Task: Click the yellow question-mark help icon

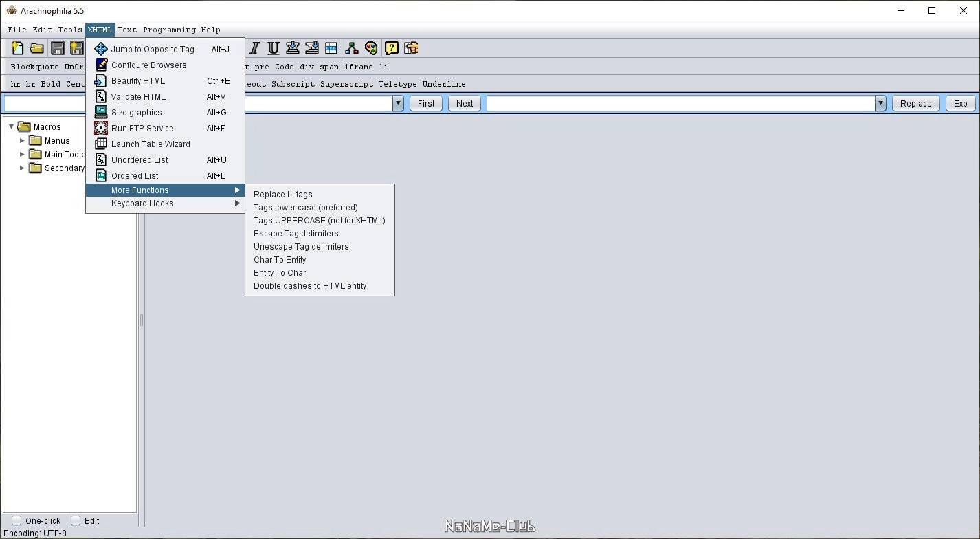Action: pos(392,48)
